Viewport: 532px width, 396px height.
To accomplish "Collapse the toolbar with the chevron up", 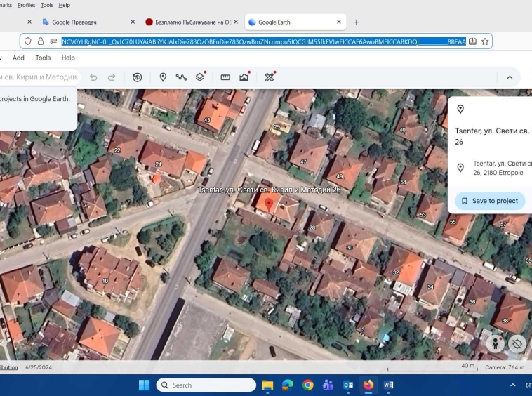I will point(510,77).
